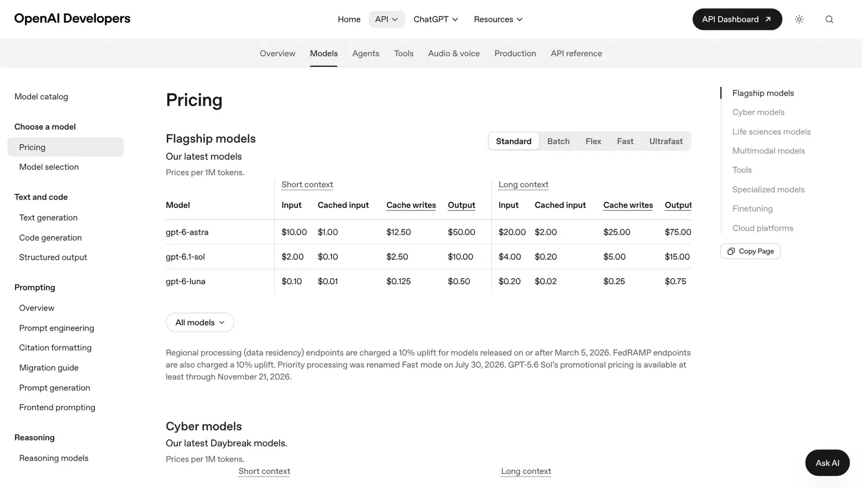Switch pricing to Batch
The image size is (868, 488).
click(558, 141)
